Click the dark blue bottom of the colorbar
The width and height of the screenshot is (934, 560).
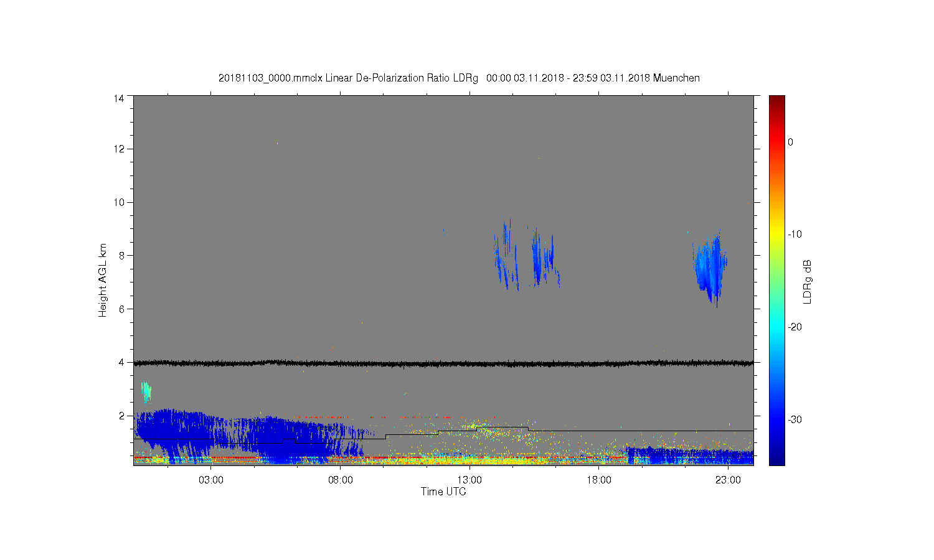coord(777,459)
